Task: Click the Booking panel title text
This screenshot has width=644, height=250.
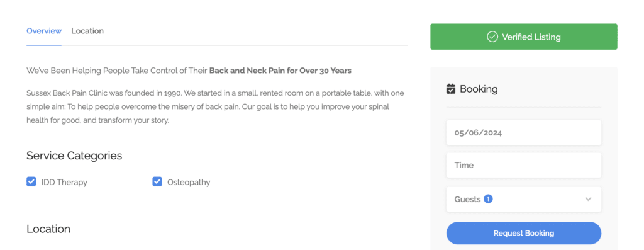Action: (479, 89)
